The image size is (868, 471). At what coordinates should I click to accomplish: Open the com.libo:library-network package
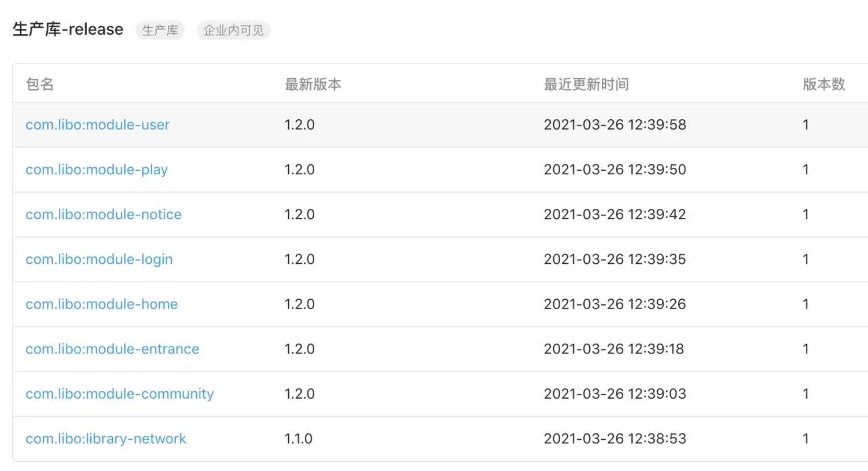pos(105,439)
